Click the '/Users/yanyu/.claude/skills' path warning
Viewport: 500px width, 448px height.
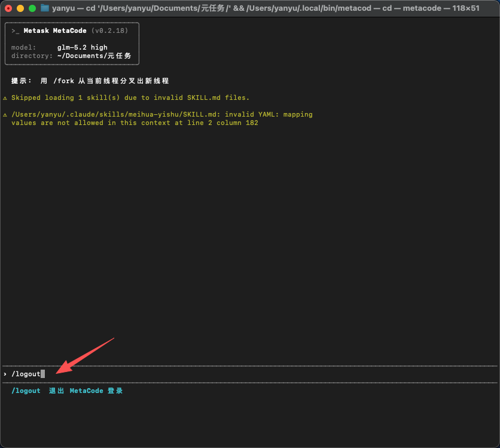(x=162, y=114)
